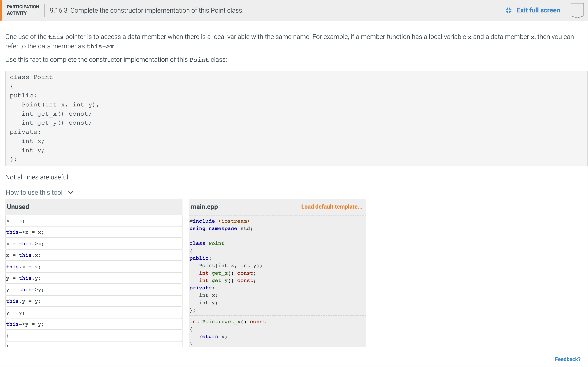Expand the How to use this tool chevron
This screenshot has height=367, width=588.
click(71, 192)
